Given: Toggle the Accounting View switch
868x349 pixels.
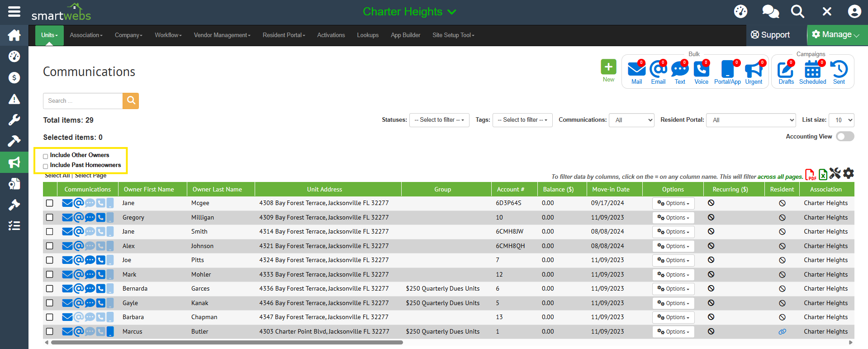Looking at the screenshot, I should click(x=844, y=137).
